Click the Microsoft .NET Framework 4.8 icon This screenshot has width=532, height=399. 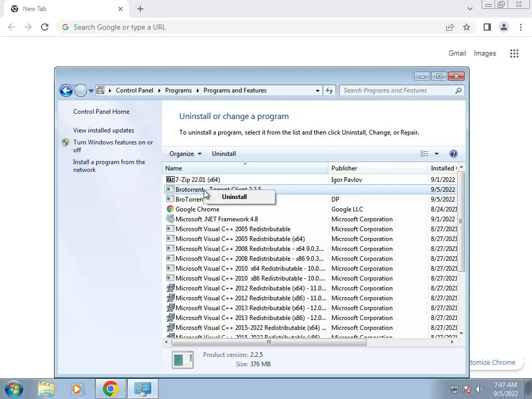tap(170, 219)
